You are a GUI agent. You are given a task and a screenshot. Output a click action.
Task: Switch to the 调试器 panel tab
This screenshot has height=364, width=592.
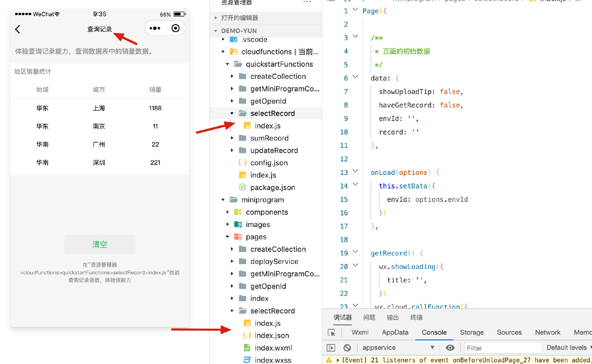(x=343, y=317)
